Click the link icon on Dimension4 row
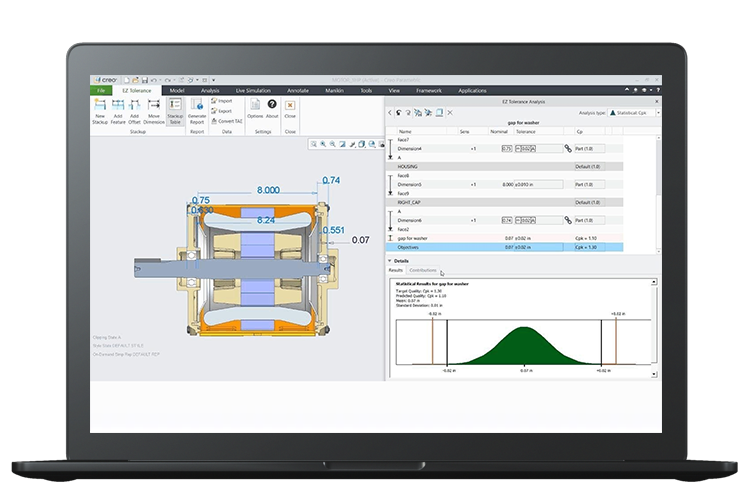The width and height of the screenshot is (750, 500). [x=568, y=148]
